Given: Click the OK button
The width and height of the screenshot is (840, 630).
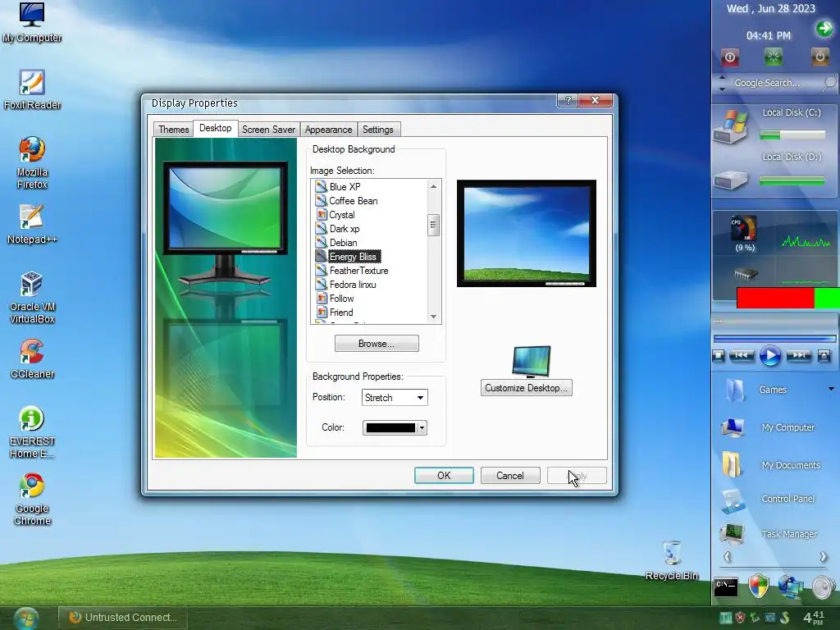Looking at the screenshot, I should [444, 476].
